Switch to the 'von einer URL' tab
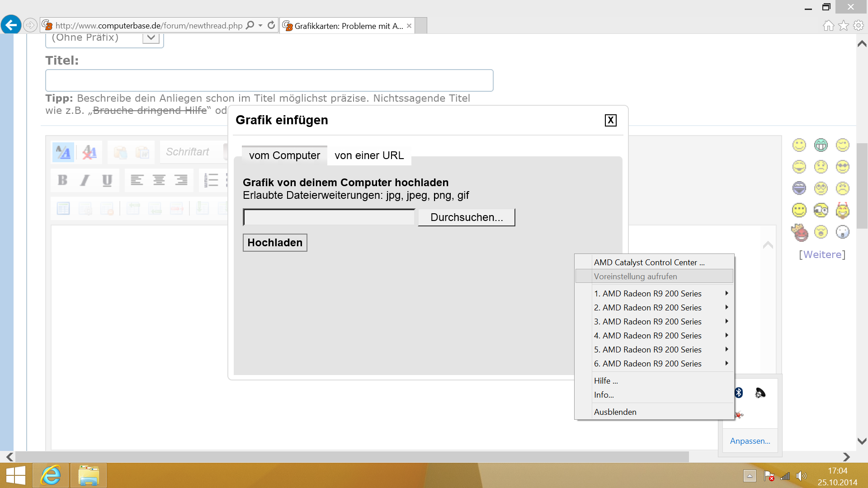 pos(369,155)
